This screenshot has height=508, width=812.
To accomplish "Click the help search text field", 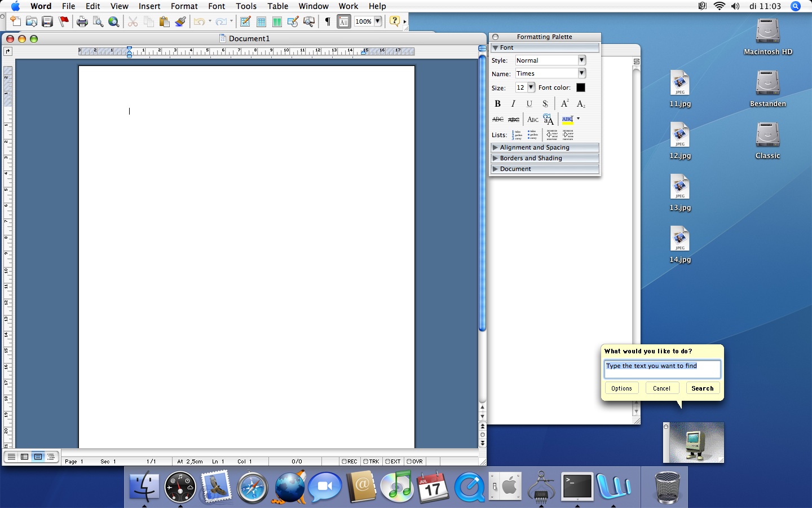I will pyautogui.click(x=662, y=369).
